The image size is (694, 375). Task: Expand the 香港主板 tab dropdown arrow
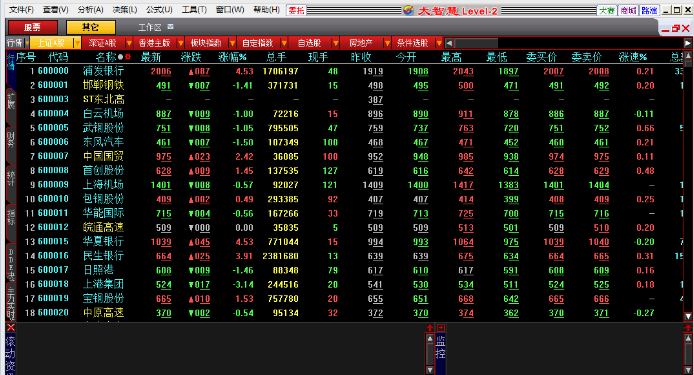click(x=181, y=43)
